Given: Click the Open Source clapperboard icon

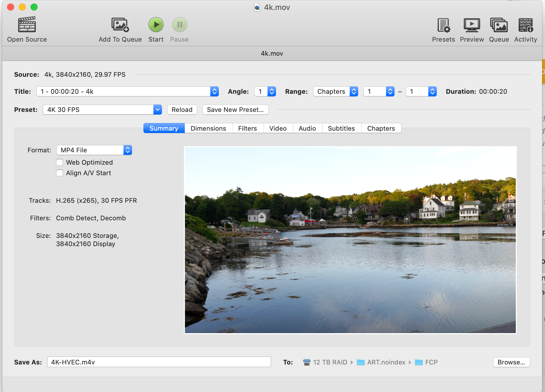Looking at the screenshot, I should [x=27, y=25].
